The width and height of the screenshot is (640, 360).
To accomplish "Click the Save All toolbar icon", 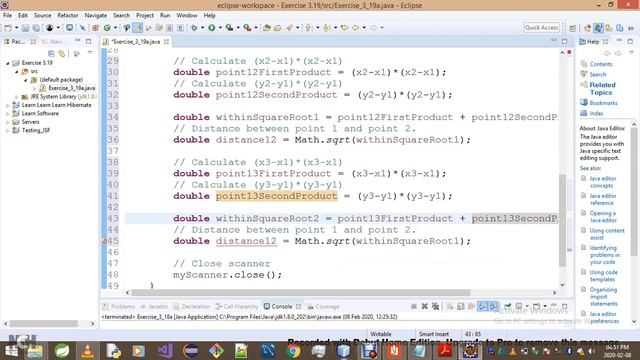I will 36,28.
